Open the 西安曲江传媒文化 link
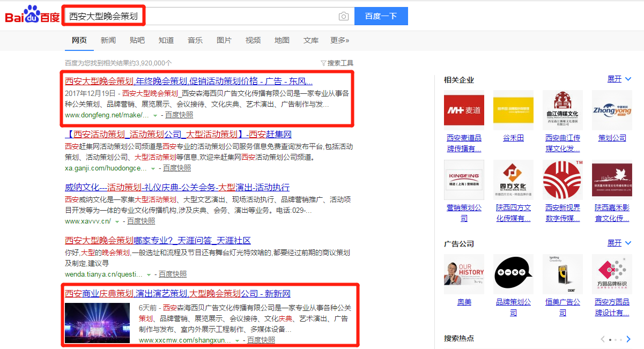Image resolution: width=644 pixels, height=349 pixels. [562, 143]
